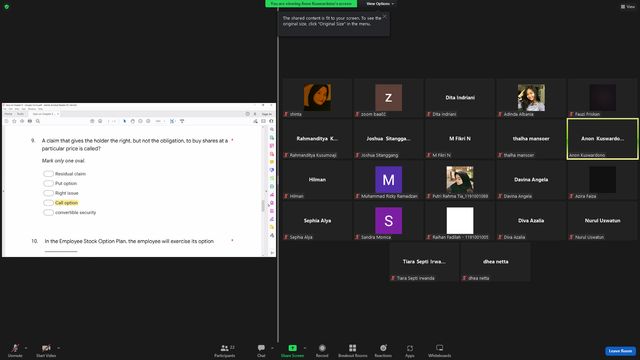This screenshot has height=360, width=640.
Task: Expand audio options caret beside Unmute
Action: click(26, 348)
